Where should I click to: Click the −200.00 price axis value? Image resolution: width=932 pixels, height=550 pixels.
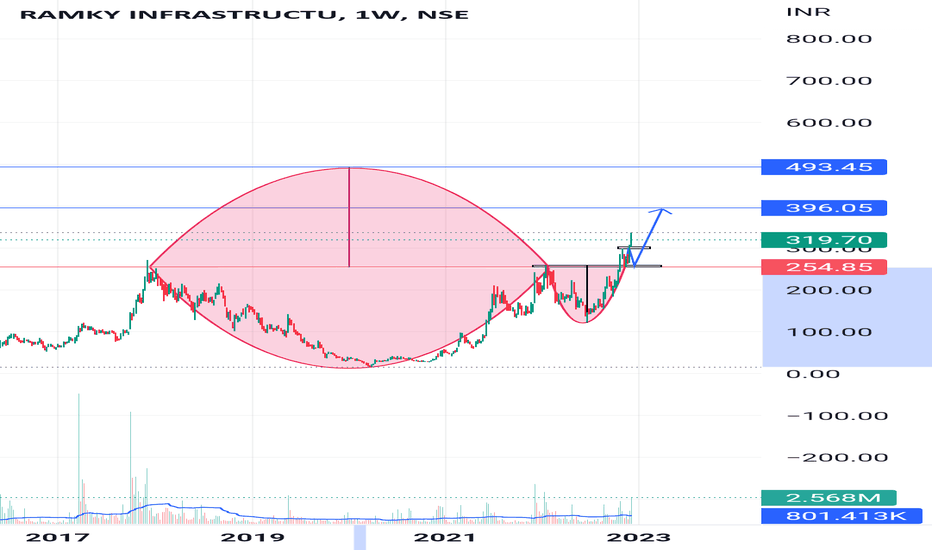837,457
